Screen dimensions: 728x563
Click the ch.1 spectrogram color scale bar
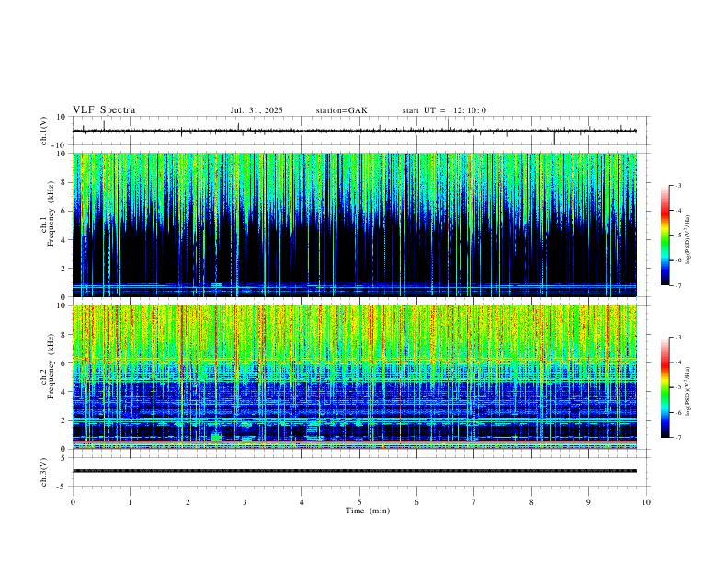(x=665, y=236)
